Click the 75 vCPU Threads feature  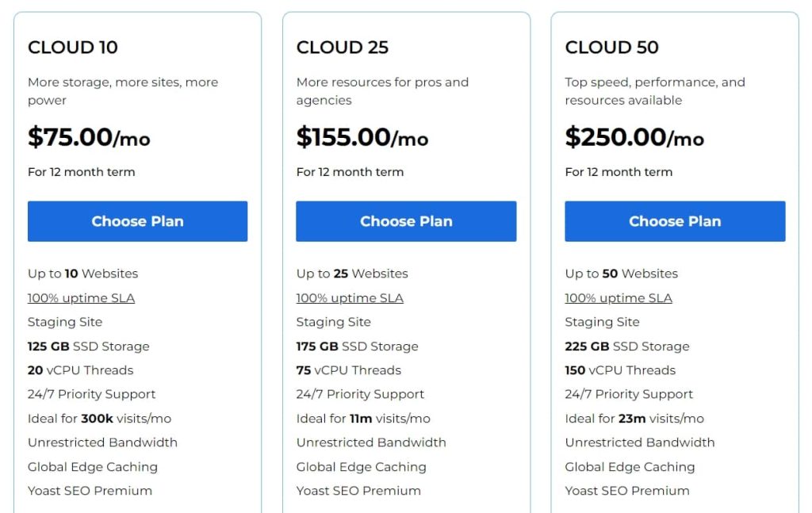[x=349, y=370]
